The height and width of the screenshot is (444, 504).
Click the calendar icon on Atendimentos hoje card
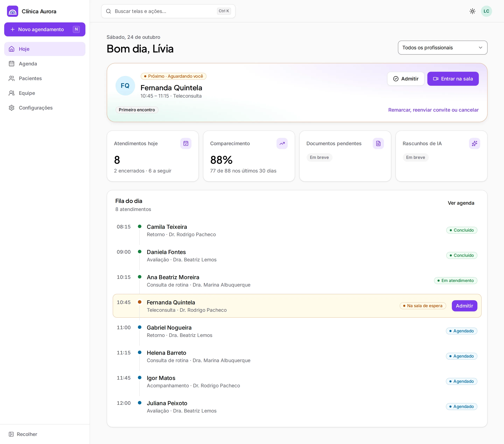(x=186, y=143)
